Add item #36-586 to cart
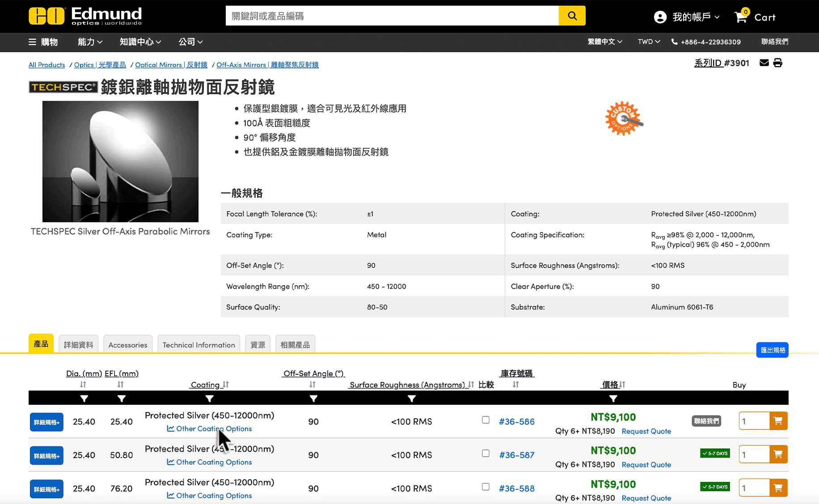This screenshot has width=819, height=504. tap(778, 421)
